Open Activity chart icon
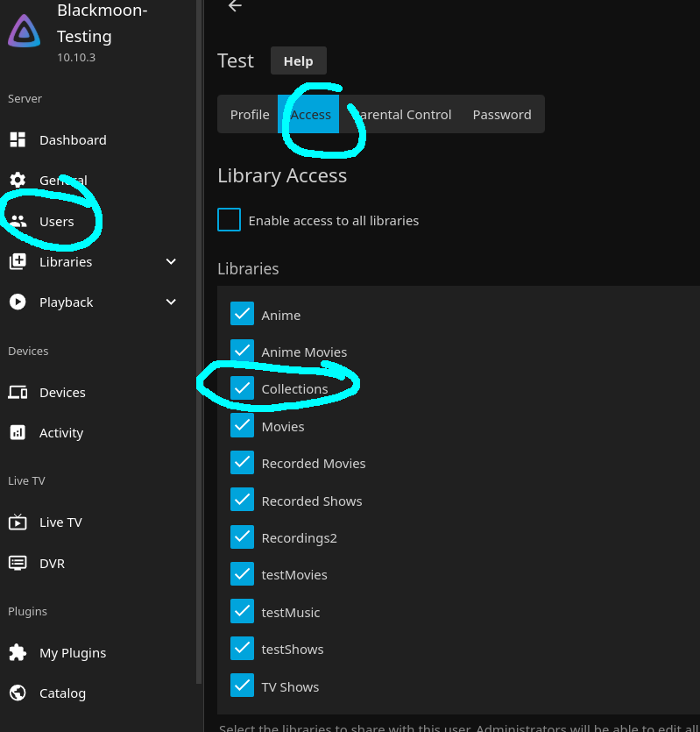Image resolution: width=700 pixels, height=732 pixels. (x=18, y=433)
